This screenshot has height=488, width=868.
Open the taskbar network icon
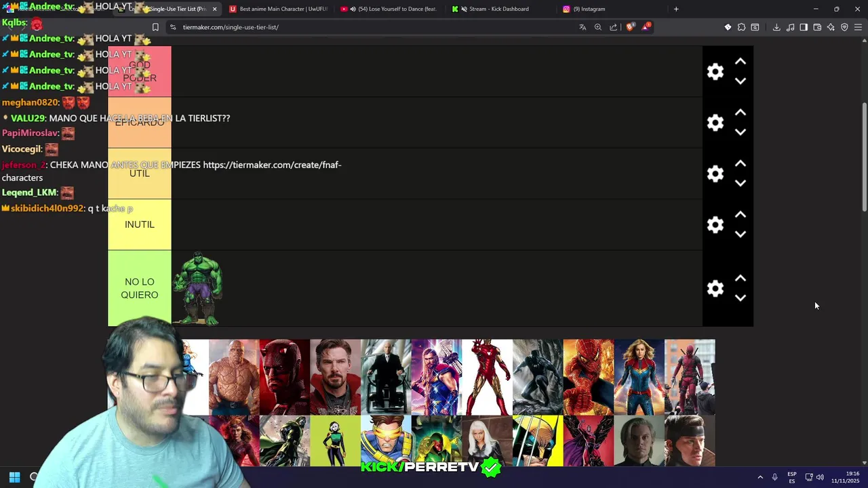808,477
